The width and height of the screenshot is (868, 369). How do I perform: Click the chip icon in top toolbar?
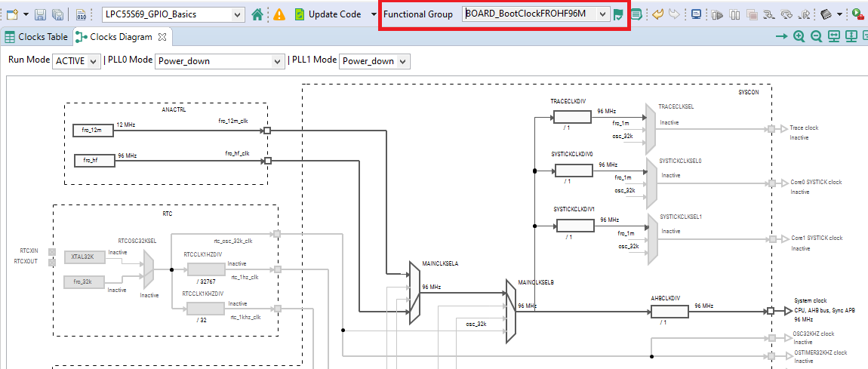[x=826, y=14]
